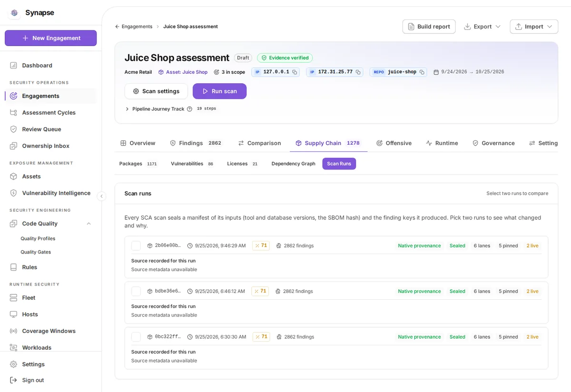Show the Licenses sub-tab

pos(243,164)
